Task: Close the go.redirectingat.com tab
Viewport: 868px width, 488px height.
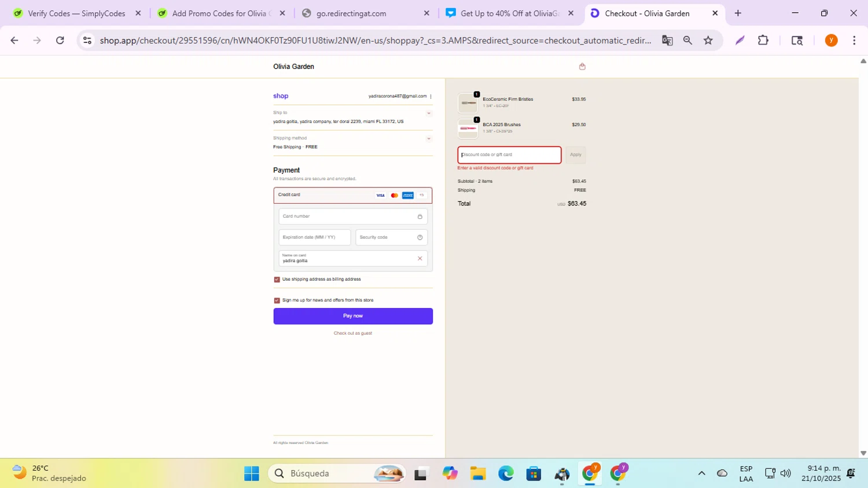Action: coord(426,13)
